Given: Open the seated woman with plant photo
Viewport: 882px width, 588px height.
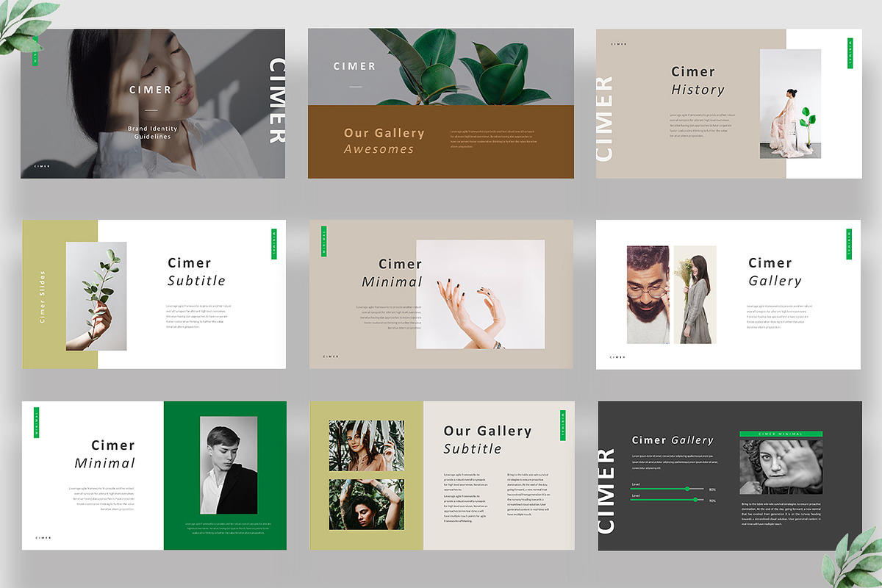Looking at the screenshot, I should pos(790,104).
